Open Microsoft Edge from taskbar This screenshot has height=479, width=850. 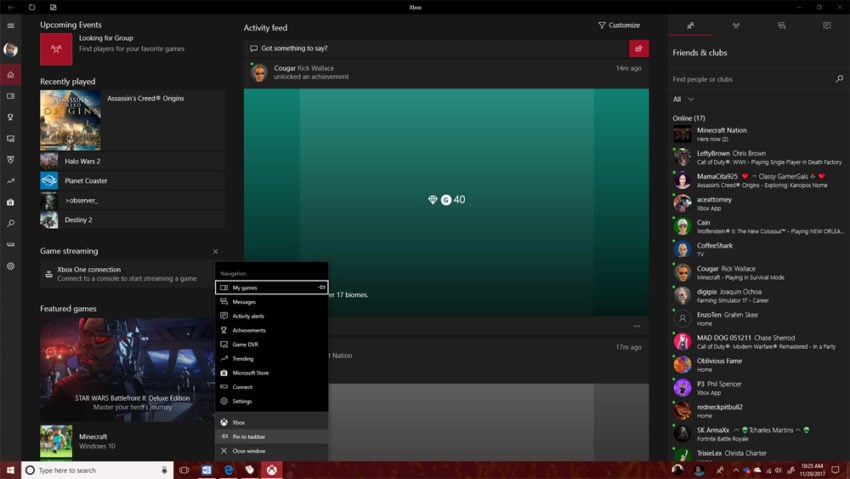[x=228, y=470]
